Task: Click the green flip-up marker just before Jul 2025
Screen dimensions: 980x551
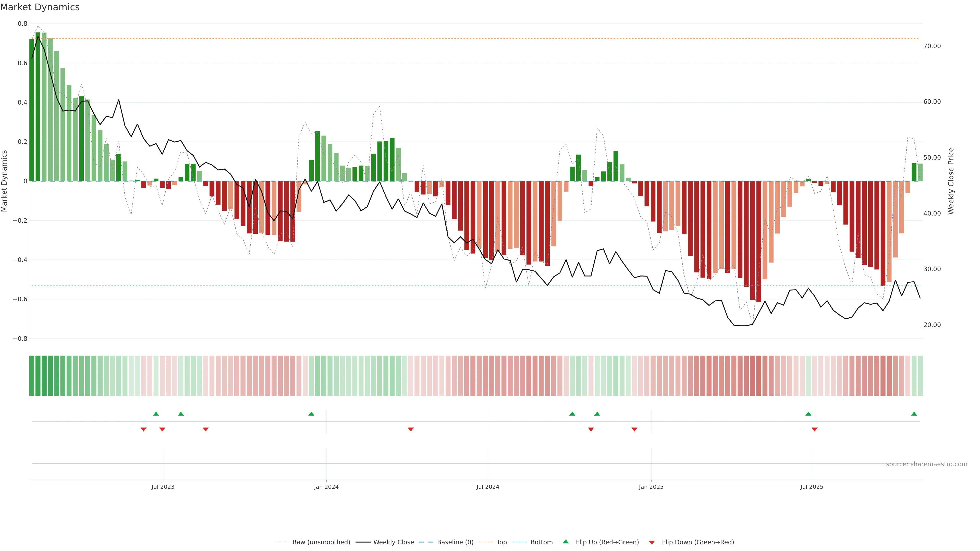Action: pyautogui.click(x=808, y=414)
